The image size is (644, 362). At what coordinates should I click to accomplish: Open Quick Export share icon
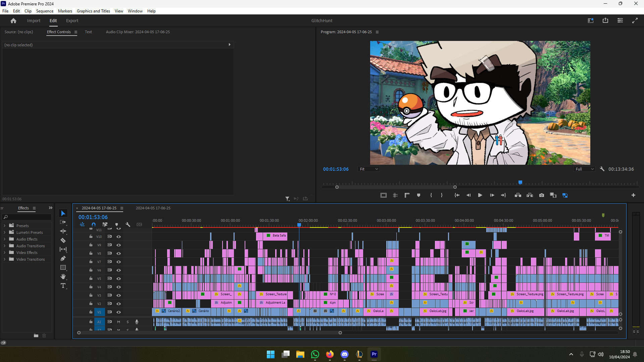coord(605,20)
